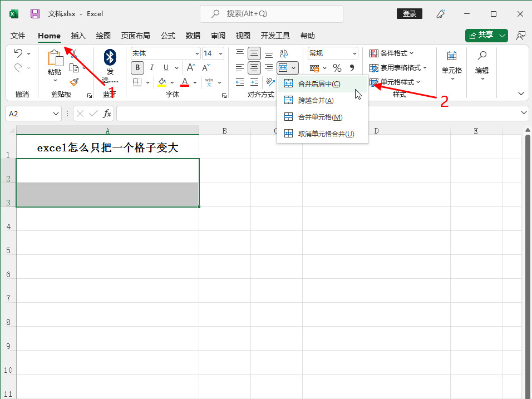Screen dimensions: 532x399
Task: Switch to the 插入 ribbon tab
Action: coord(78,36)
